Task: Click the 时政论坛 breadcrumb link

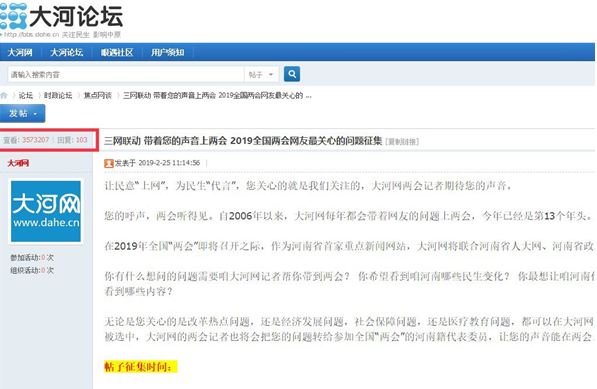Action: tap(58, 96)
